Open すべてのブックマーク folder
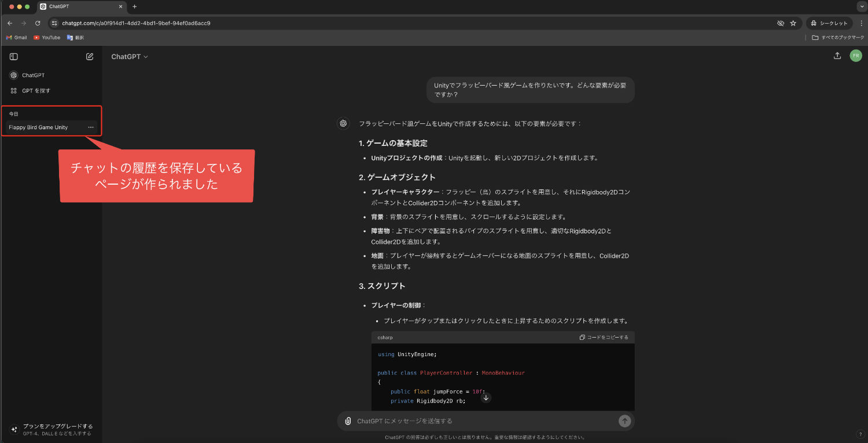Image resolution: width=868 pixels, height=443 pixels. pyautogui.click(x=837, y=38)
